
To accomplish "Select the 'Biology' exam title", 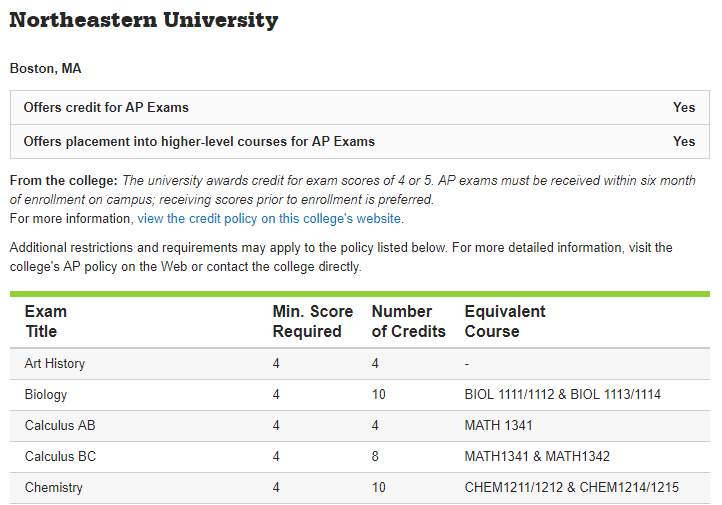I will click(x=46, y=395).
